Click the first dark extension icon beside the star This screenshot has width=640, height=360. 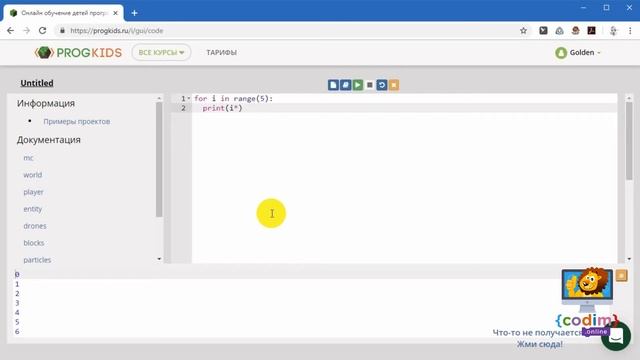tap(543, 31)
